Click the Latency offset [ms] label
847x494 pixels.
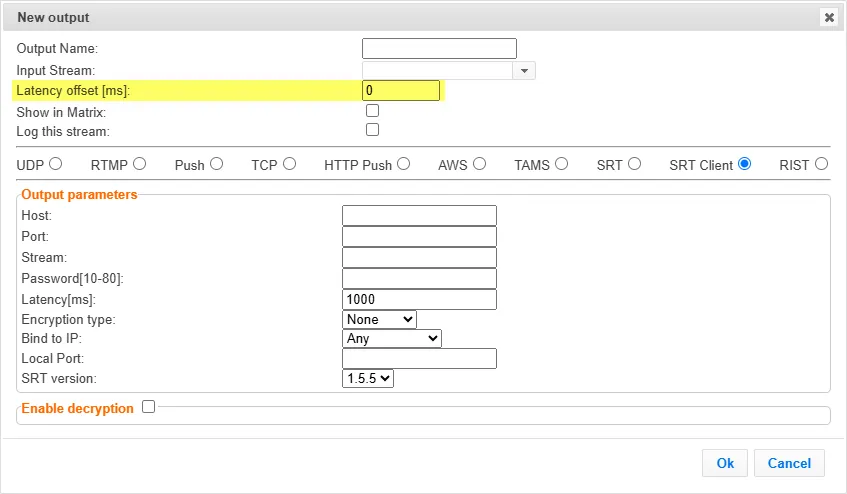click(x=73, y=91)
